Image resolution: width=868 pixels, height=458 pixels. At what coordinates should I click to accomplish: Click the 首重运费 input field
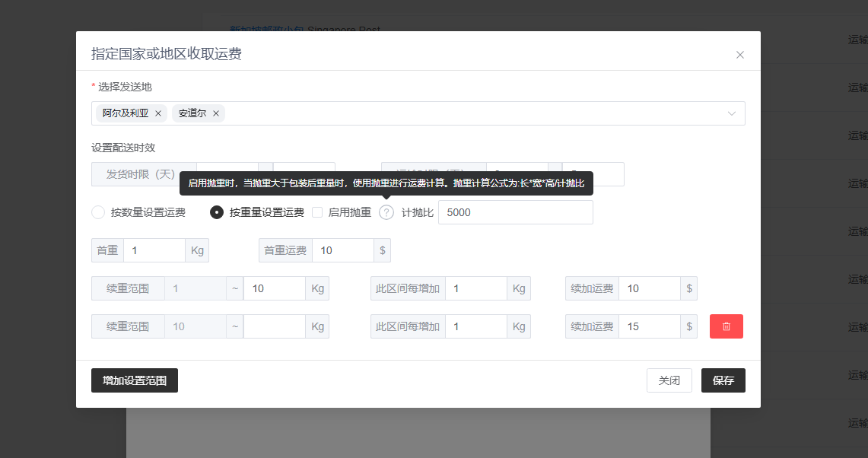[x=342, y=250]
